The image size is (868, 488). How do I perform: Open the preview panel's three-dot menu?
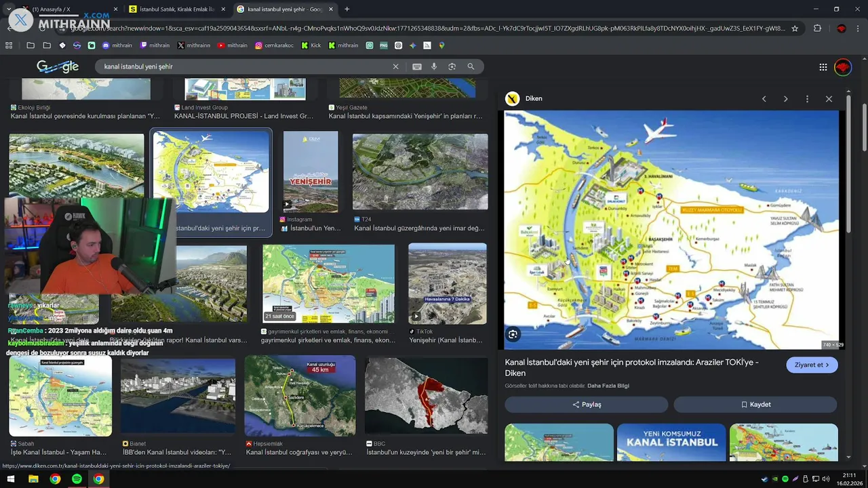click(x=807, y=99)
